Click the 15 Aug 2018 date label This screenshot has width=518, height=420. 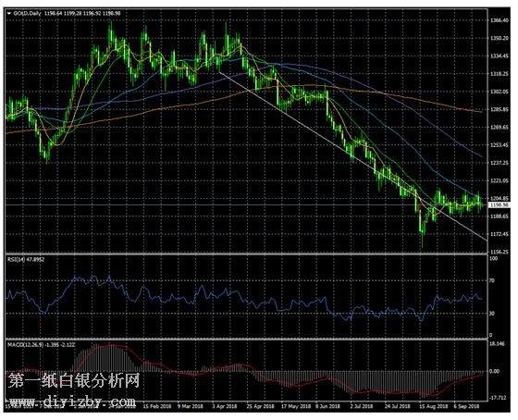[434, 406]
